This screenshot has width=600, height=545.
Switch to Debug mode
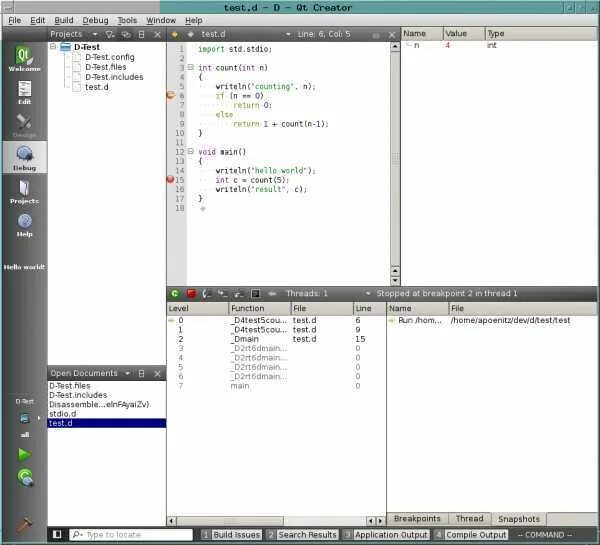(24, 158)
